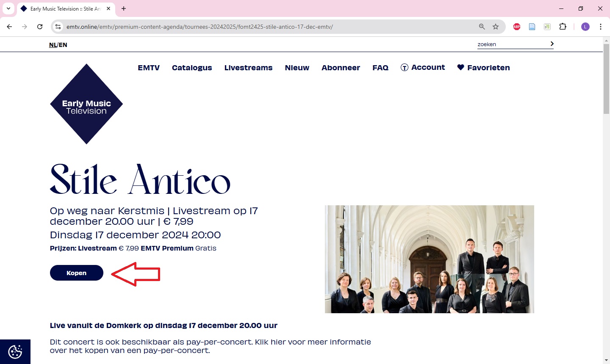Click the zoom magnifier icon in address bar

[x=482, y=27]
